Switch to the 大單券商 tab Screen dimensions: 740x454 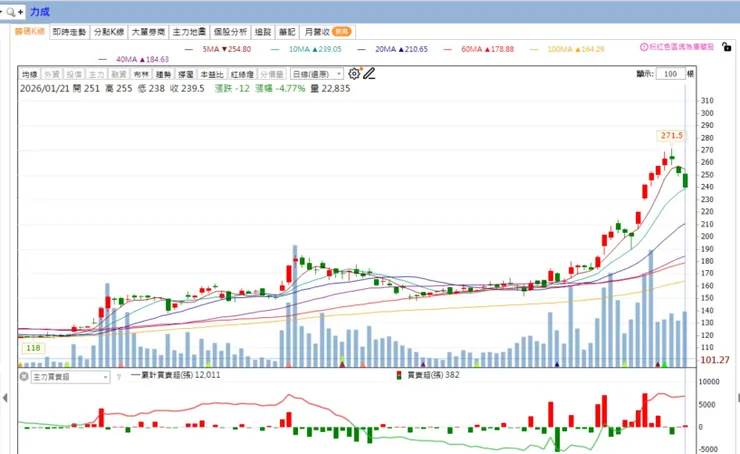click(x=148, y=32)
